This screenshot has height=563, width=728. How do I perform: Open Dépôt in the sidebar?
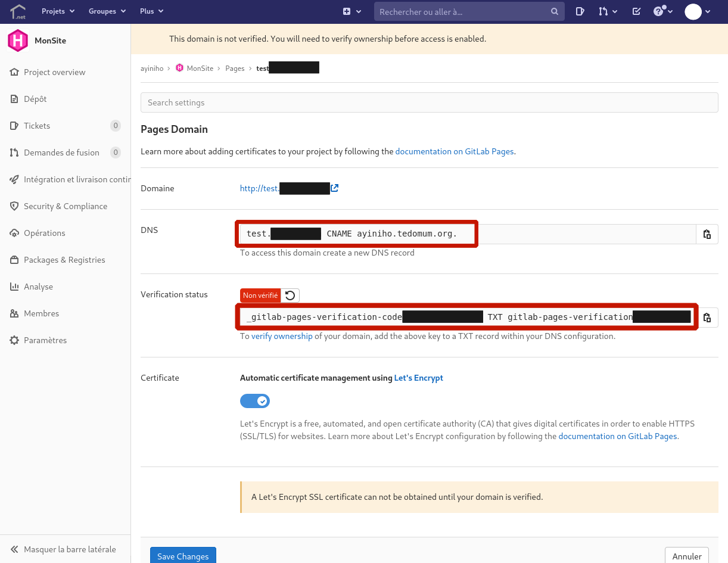(x=35, y=99)
